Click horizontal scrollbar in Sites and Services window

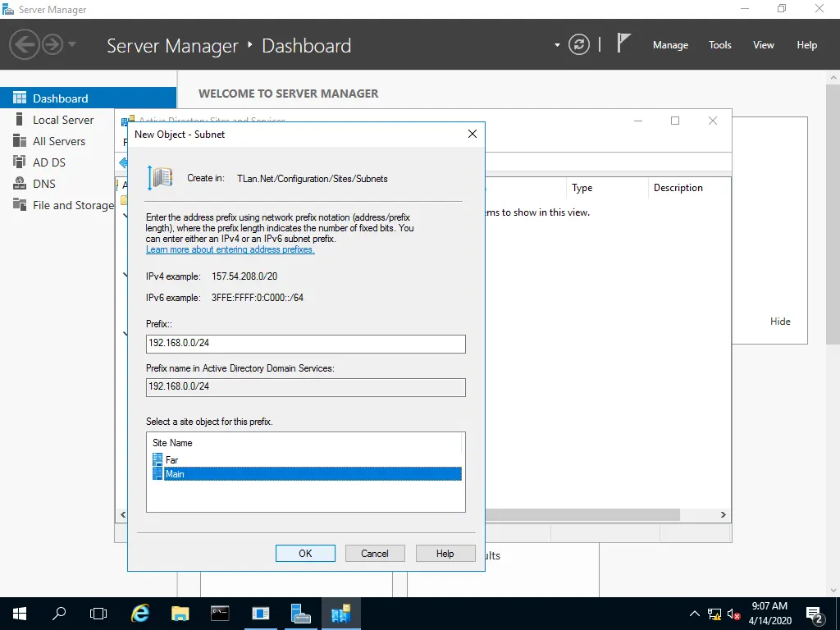(583, 515)
